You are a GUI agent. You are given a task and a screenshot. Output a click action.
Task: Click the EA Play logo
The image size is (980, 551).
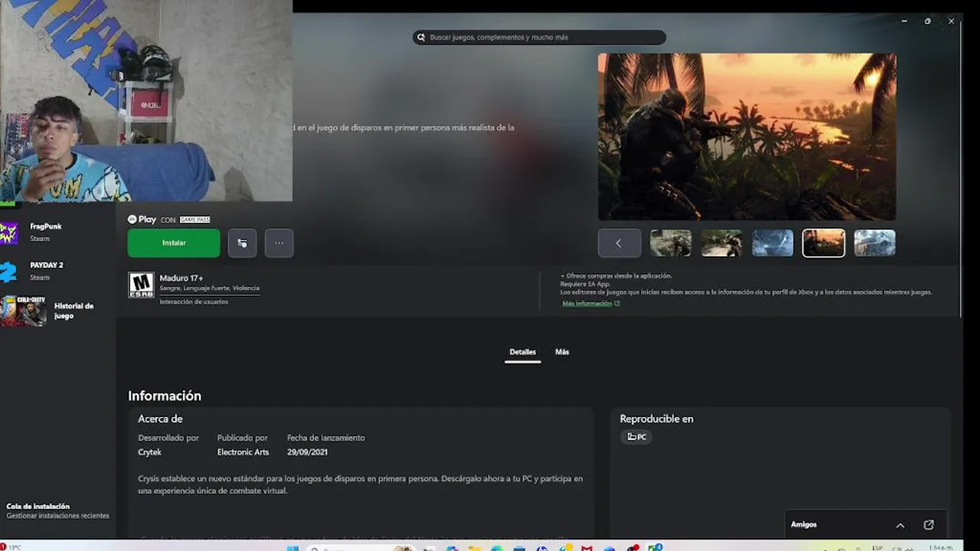(142, 220)
